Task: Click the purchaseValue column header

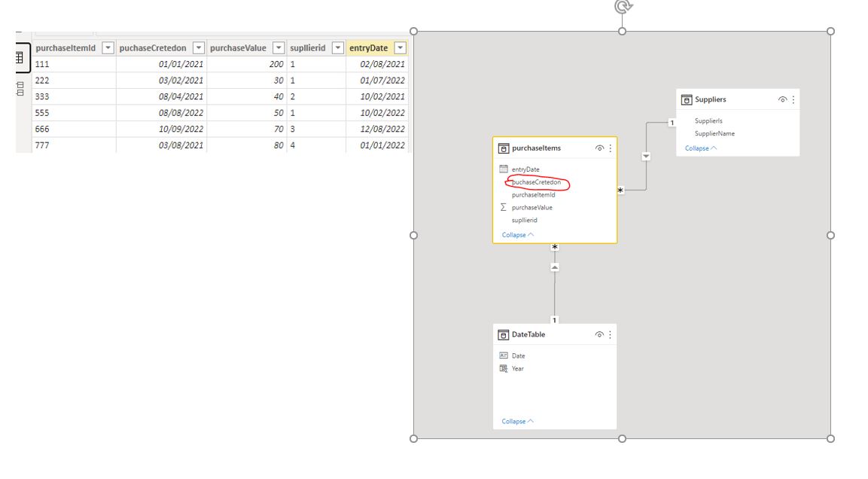Action: tap(246, 48)
